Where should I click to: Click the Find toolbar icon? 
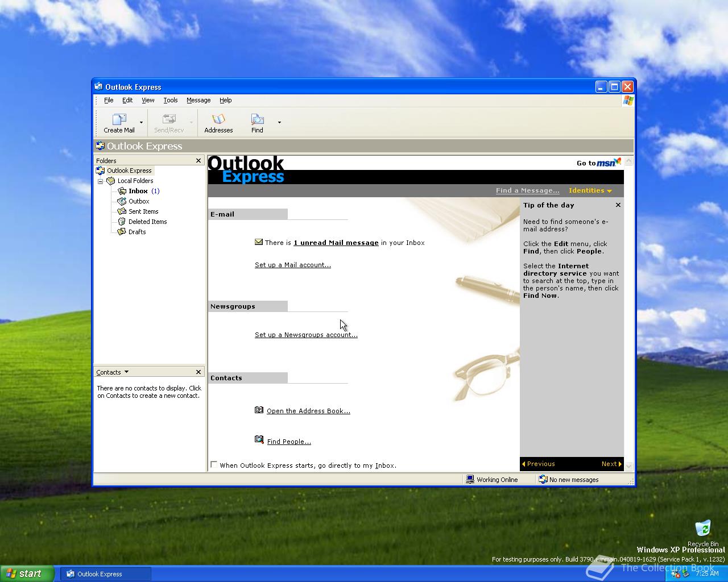257,119
